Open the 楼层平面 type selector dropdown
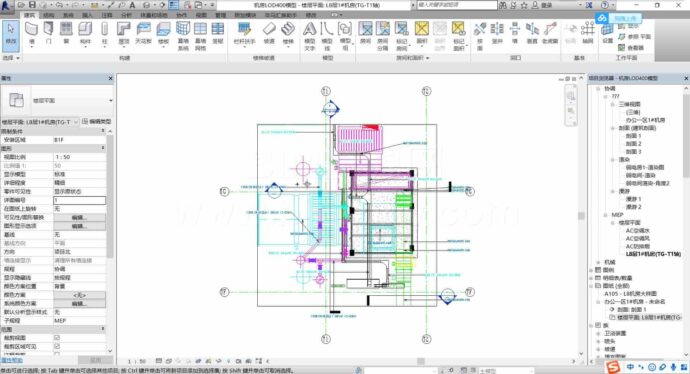The height and width of the screenshot is (374, 690). tap(57, 100)
